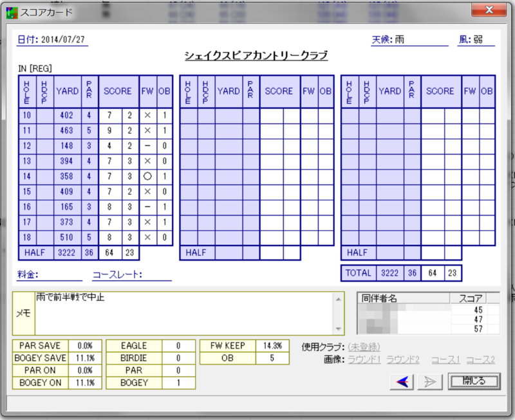Click in the memo text 雨で前半戦で中止
This screenshot has height=420, width=515.
coord(70,297)
